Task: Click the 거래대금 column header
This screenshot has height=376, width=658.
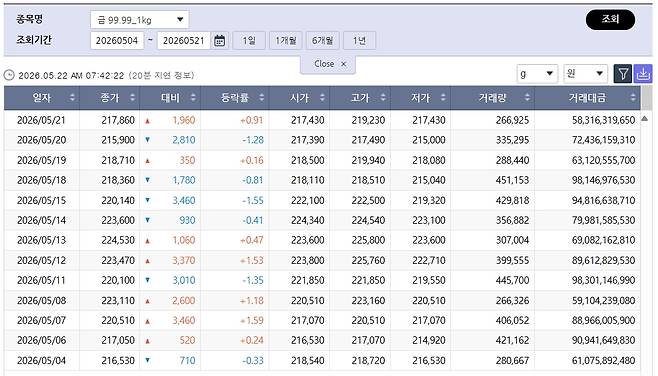Action: tap(588, 98)
